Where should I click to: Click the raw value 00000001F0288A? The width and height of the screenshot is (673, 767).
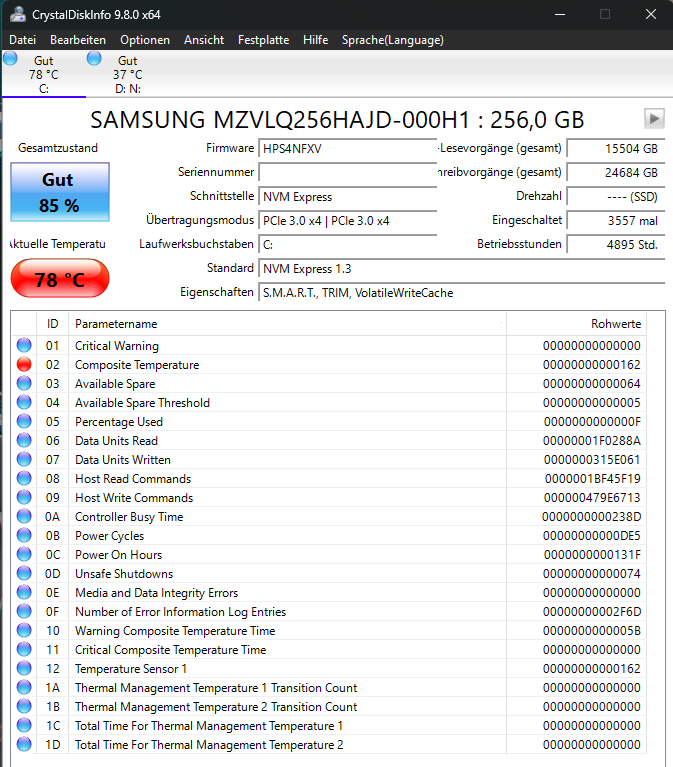click(x=592, y=441)
